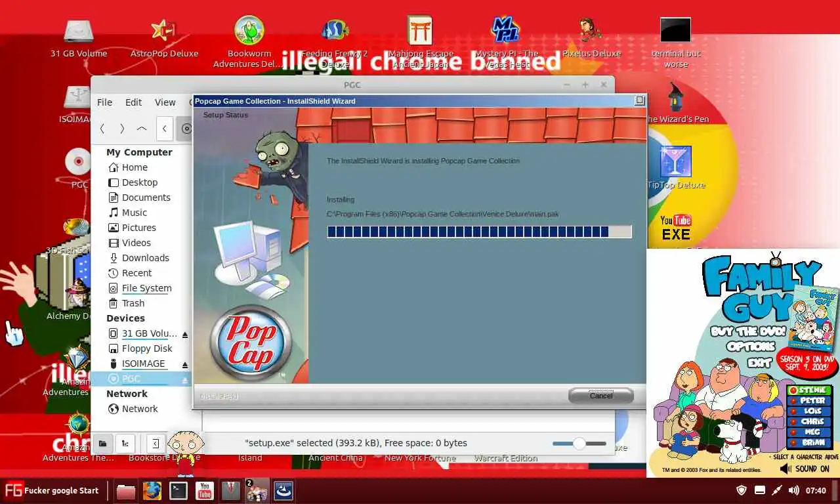
Task: Show tree view in sidebar footer
Action: (x=125, y=444)
